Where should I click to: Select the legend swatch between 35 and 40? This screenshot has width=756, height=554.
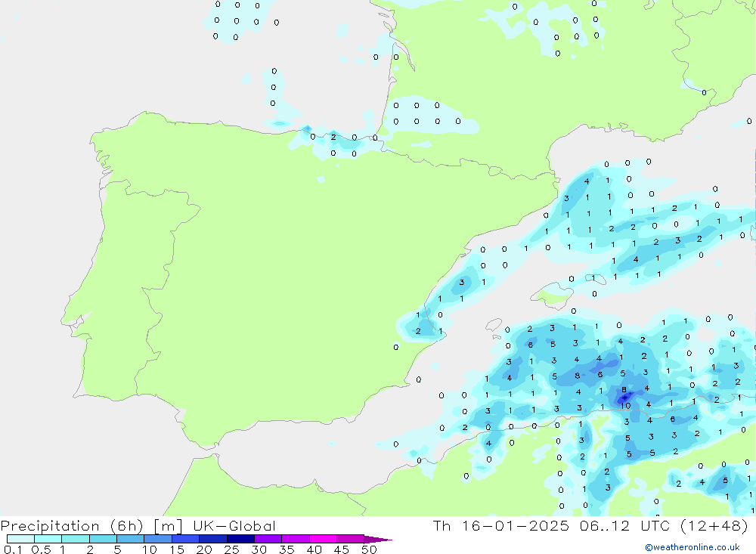click(x=296, y=539)
